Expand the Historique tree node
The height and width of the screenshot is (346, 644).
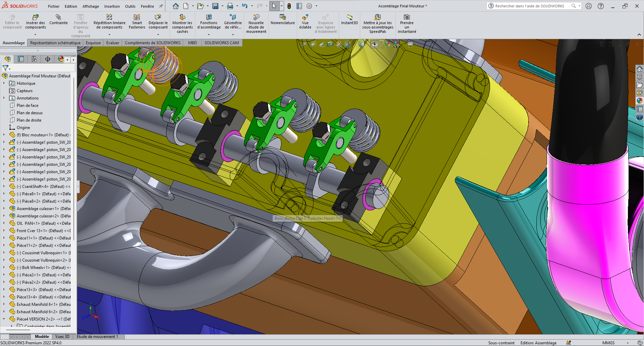pos(4,83)
